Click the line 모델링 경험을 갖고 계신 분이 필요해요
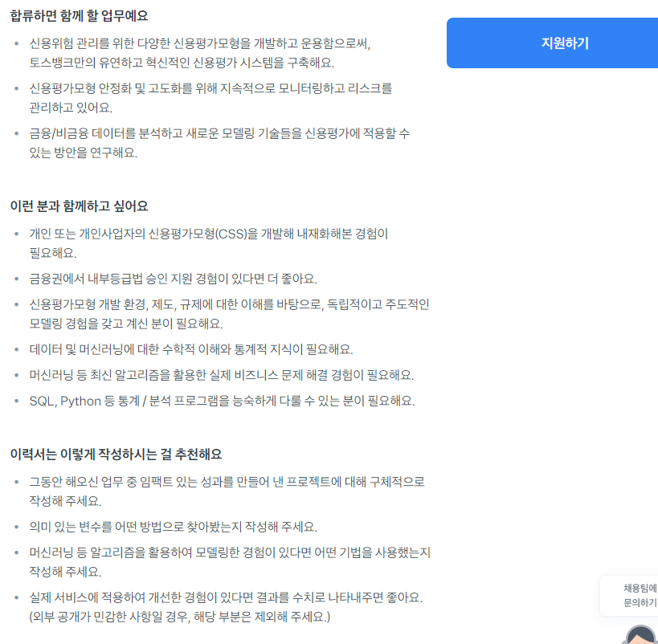 pyautogui.click(x=126, y=324)
